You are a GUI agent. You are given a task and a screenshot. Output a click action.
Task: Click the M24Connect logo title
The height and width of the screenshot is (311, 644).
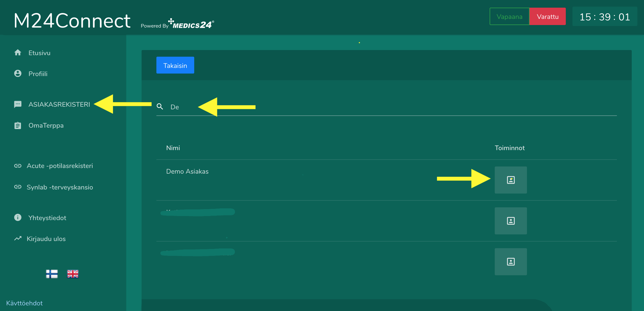pos(72,20)
